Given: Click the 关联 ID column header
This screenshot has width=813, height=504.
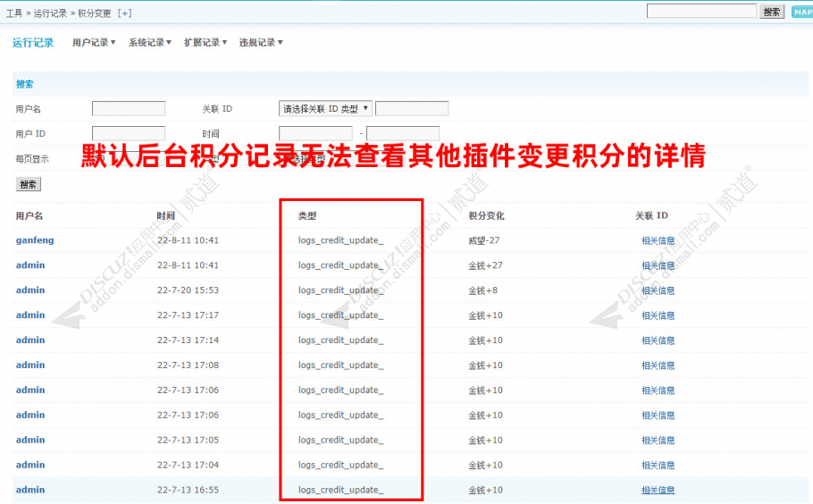Looking at the screenshot, I should tap(652, 215).
